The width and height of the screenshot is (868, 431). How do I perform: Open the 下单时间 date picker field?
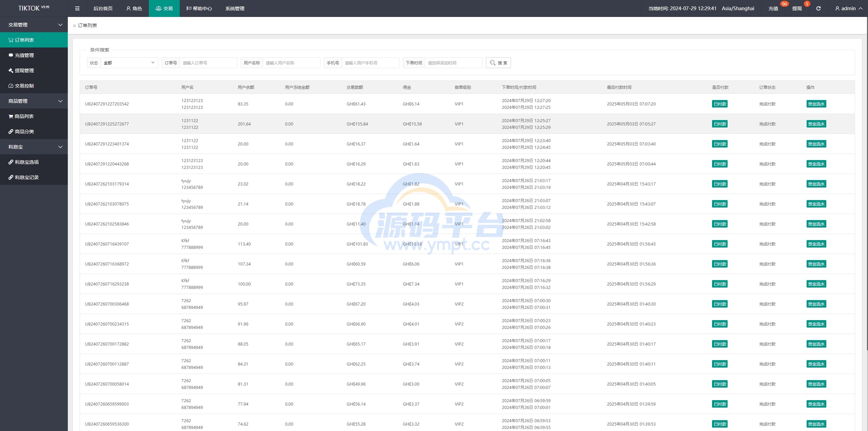click(x=453, y=63)
